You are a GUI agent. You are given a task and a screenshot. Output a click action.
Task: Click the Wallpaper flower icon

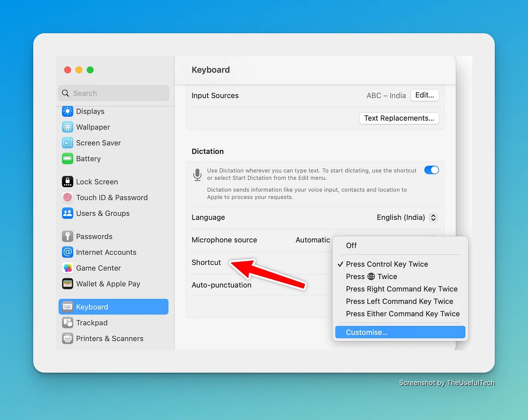[68, 127]
